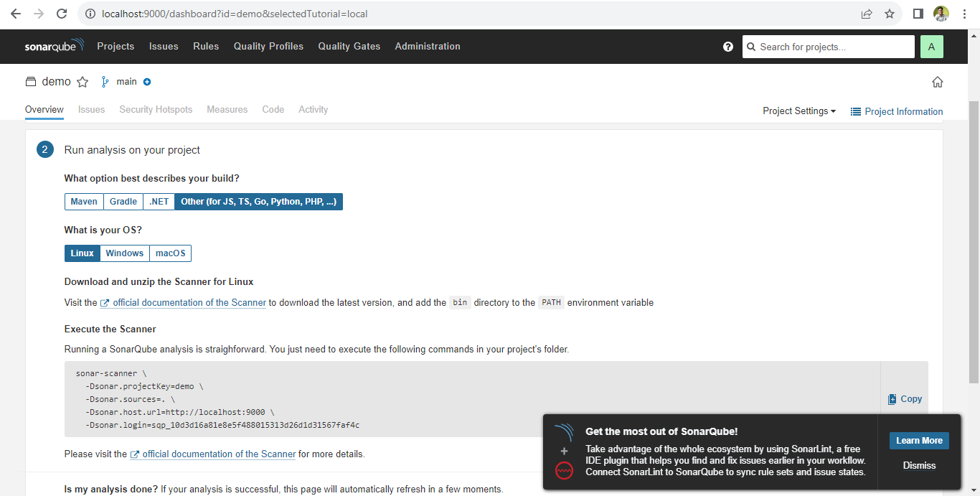Select macOS as OS
980x496 pixels.
click(171, 253)
